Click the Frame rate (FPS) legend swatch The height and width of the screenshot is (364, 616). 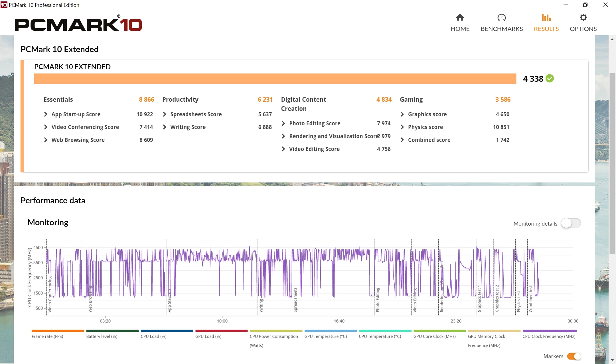point(58,331)
